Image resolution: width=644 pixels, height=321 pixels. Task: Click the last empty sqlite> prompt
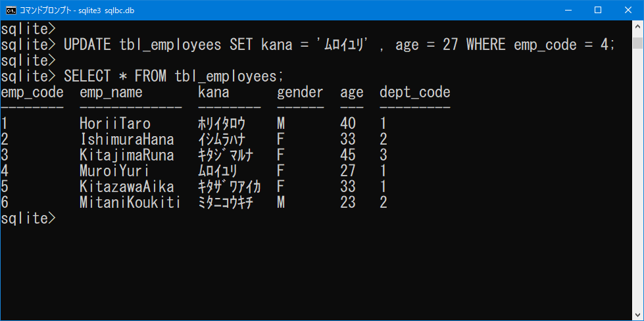pos(28,218)
